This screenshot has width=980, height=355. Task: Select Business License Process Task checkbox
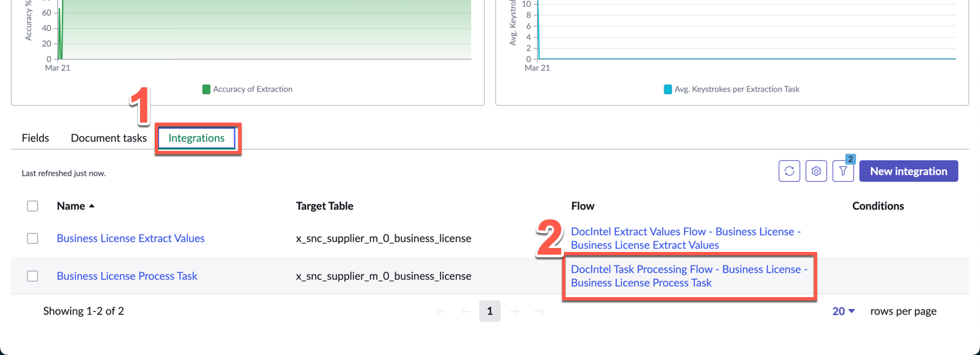coord(32,276)
